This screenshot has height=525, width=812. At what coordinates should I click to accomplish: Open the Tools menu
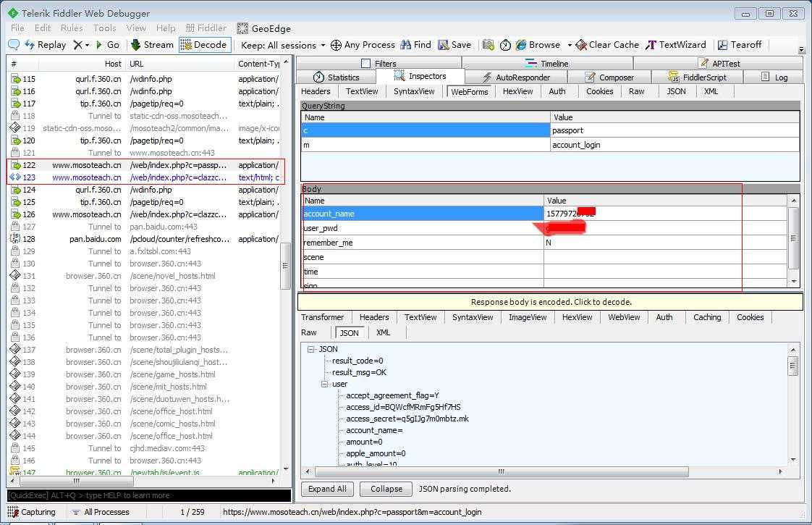pyautogui.click(x=105, y=28)
